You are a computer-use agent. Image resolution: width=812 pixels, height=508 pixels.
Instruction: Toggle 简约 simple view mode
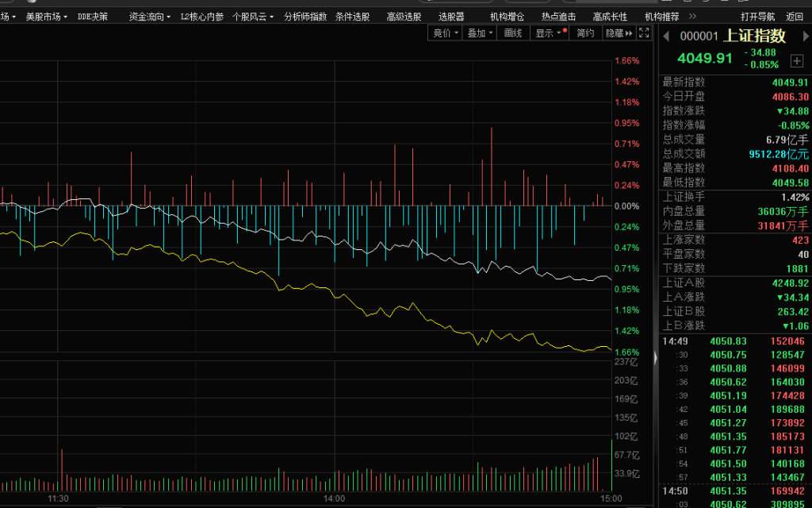coord(585,33)
